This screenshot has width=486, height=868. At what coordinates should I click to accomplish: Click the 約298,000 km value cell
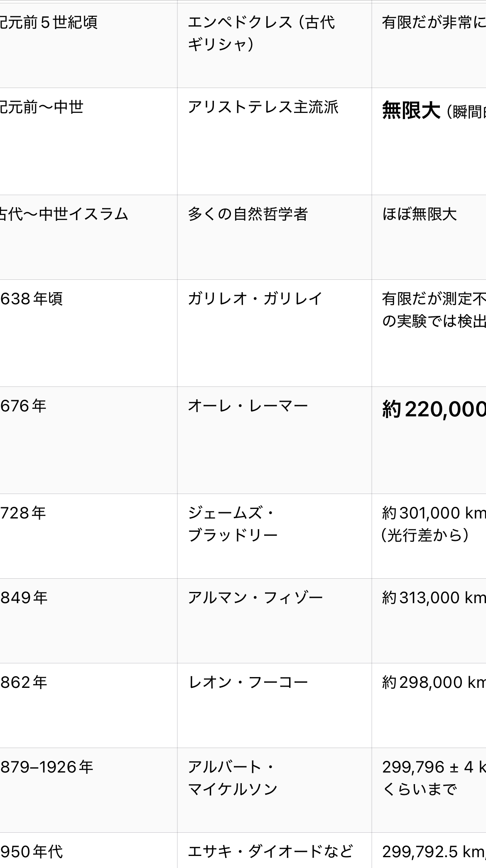click(434, 682)
